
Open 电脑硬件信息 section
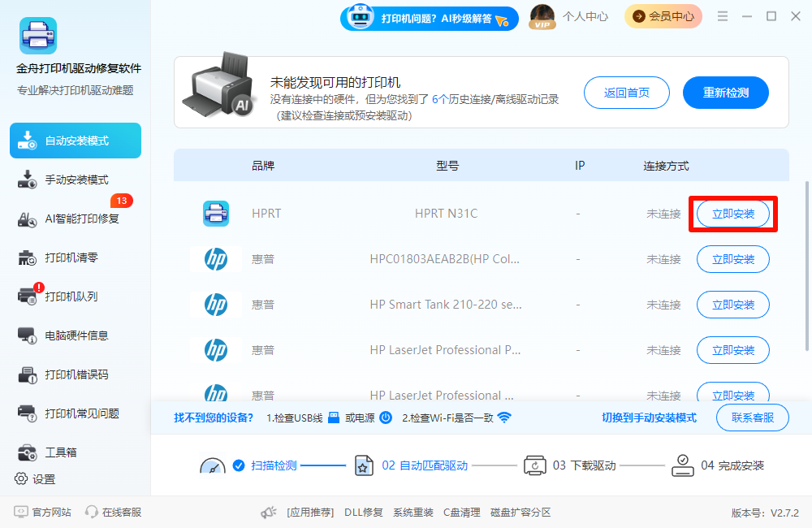pyautogui.click(x=76, y=335)
